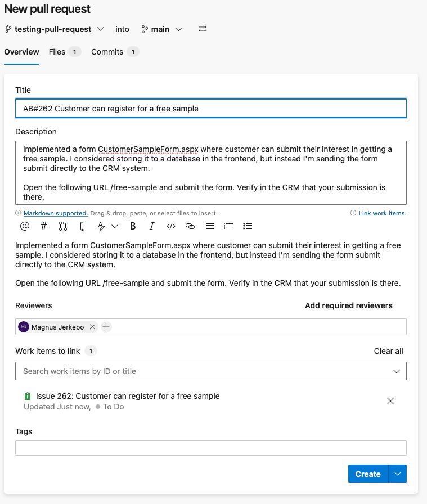Screen dimensions: 427x504
Task: Click the Work items to link count badge
Action: pyautogui.click(x=91, y=351)
